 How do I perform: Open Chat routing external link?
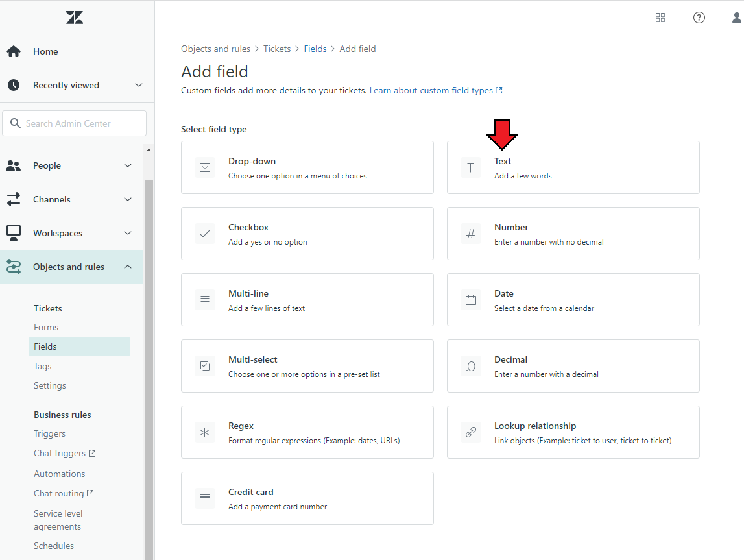click(x=64, y=494)
